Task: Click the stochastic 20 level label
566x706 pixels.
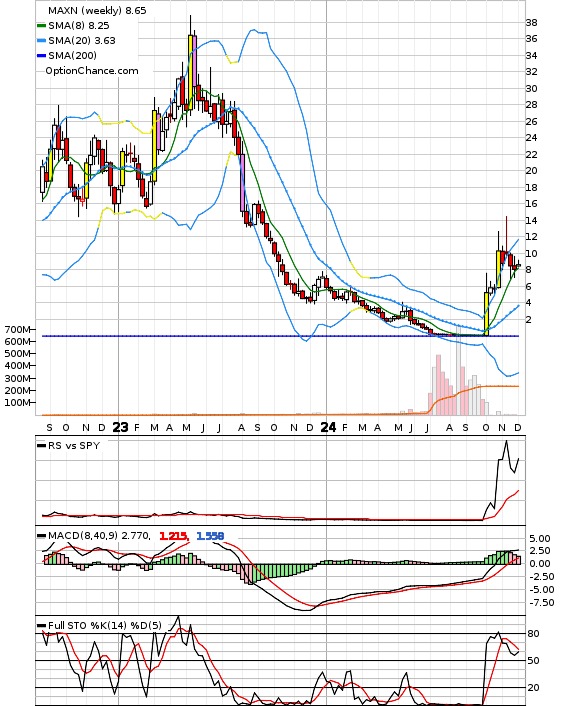Action: 533,688
